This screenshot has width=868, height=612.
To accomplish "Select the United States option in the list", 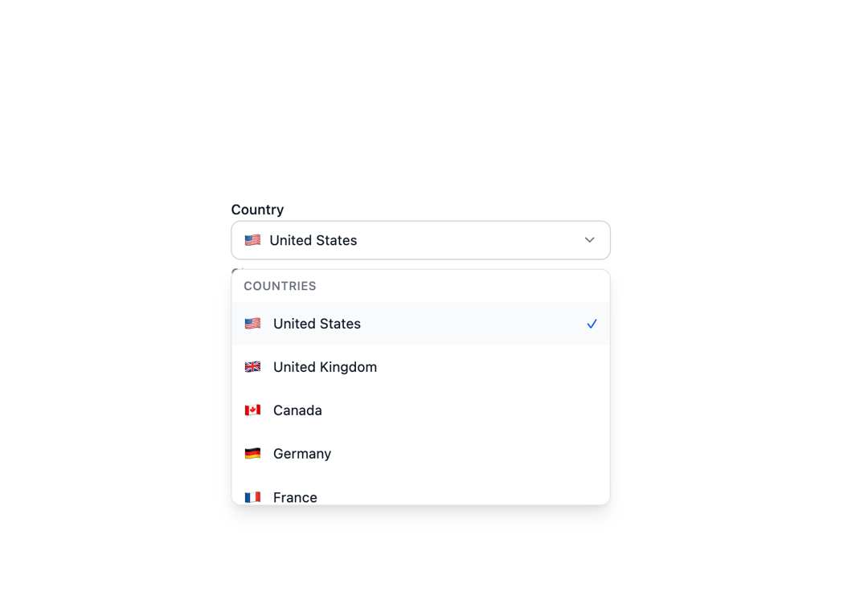I will tap(420, 324).
